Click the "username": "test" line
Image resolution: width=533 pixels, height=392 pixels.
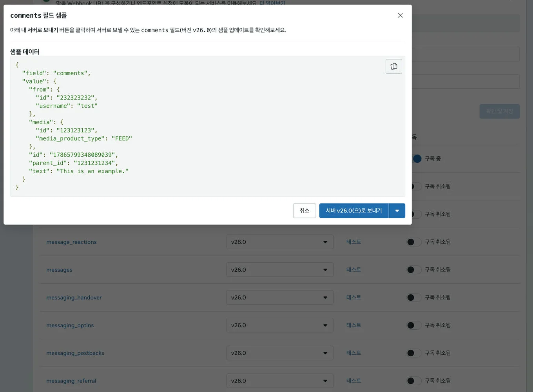[67, 106]
